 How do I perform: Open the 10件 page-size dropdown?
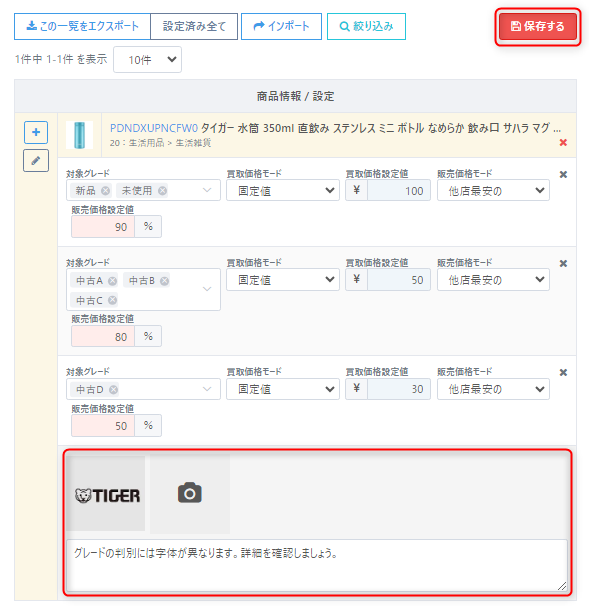(x=147, y=60)
